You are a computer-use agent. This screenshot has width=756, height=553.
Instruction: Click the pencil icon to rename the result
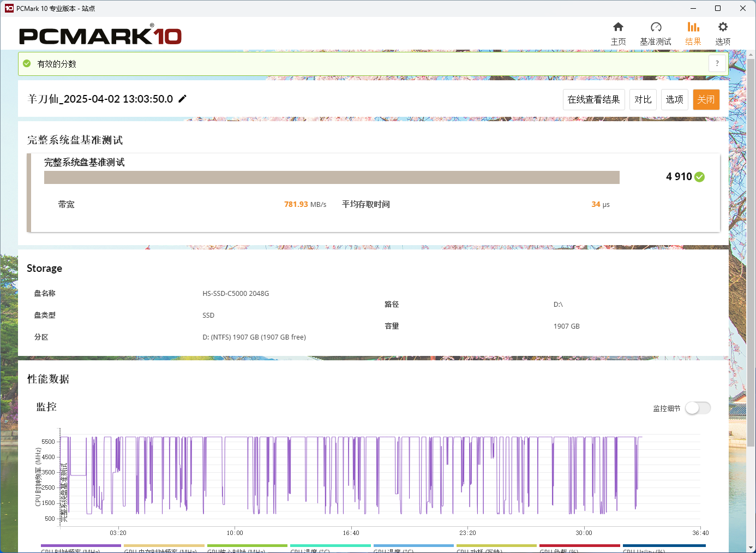(183, 99)
